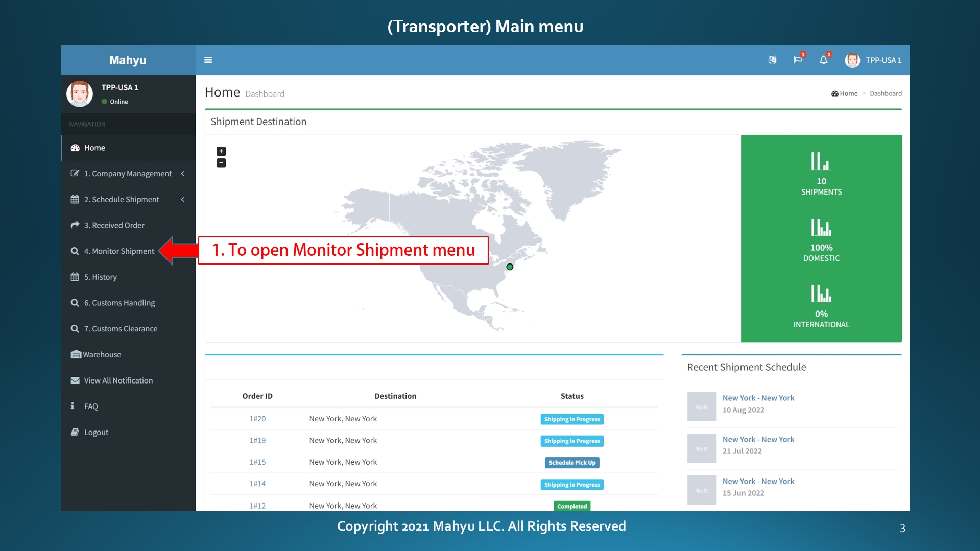
Task: Open order 1#19 link
Action: click(257, 440)
